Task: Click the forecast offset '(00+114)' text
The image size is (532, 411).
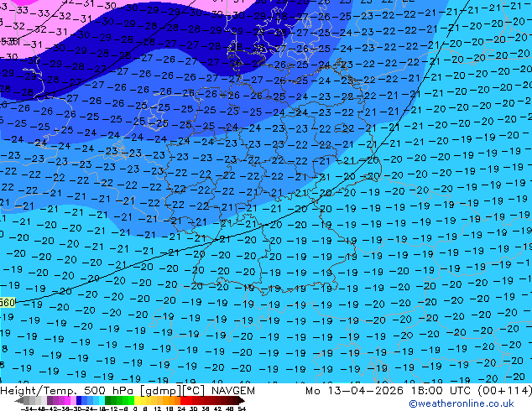Action: click(505, 391)
